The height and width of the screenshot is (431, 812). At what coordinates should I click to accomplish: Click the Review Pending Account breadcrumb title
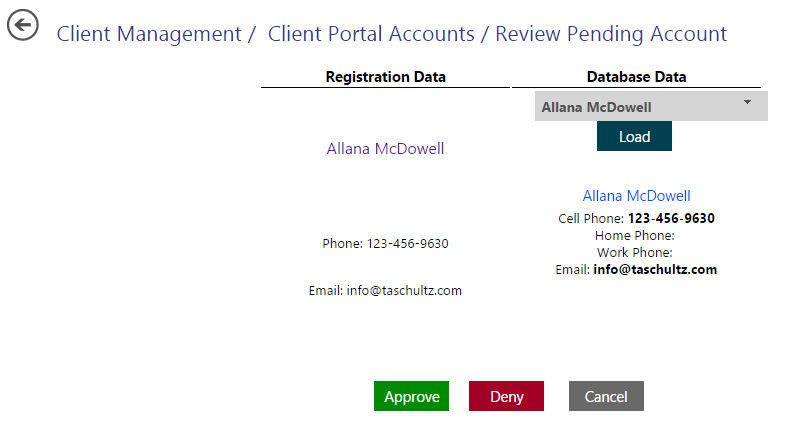pyautogui.click(x=610, y=34)
